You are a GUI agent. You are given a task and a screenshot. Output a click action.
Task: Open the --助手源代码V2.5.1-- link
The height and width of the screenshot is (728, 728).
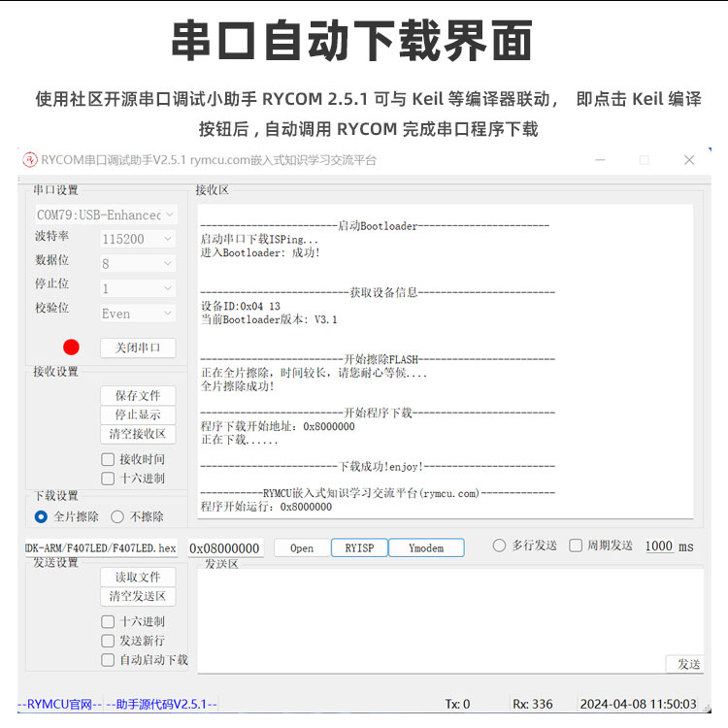coord(161,705)
